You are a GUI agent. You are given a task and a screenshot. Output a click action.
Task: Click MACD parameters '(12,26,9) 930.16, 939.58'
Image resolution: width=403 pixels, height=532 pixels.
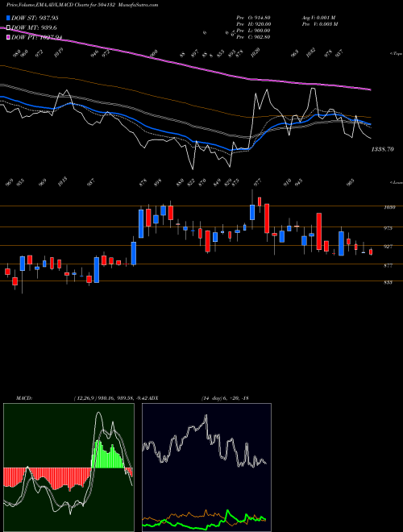tap(103, 398)
